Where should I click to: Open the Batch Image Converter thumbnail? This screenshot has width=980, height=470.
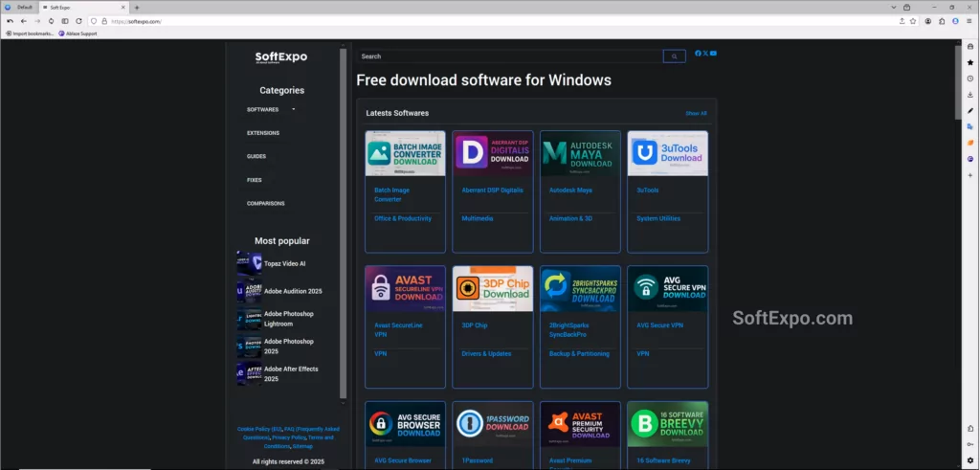[x=405, y=153]
